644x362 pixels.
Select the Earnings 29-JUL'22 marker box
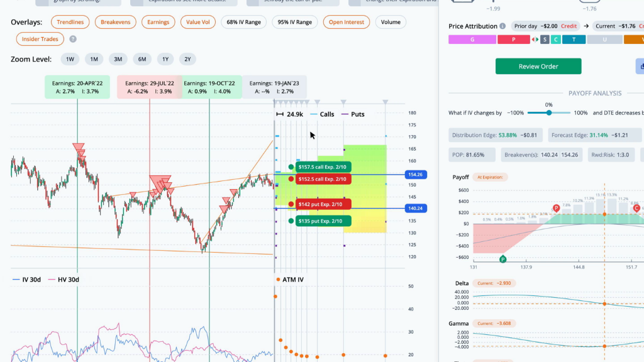(150, 87)
